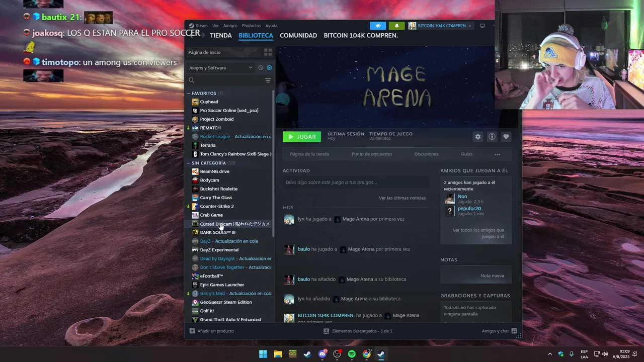Screen dimensions: 644x362
Task: Open the Steam announcements megaphone button
Action: tap(378, 26)
